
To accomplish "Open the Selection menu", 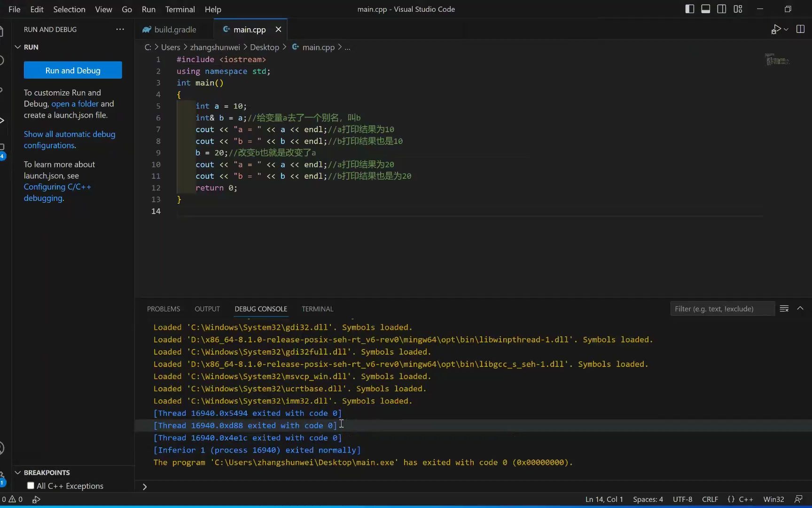I will (69, 9).
